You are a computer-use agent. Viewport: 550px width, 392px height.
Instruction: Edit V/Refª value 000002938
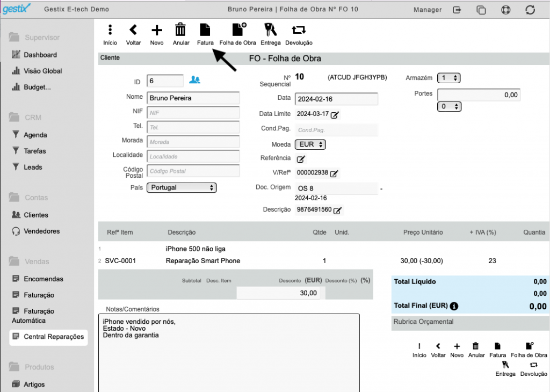[334, 173]
